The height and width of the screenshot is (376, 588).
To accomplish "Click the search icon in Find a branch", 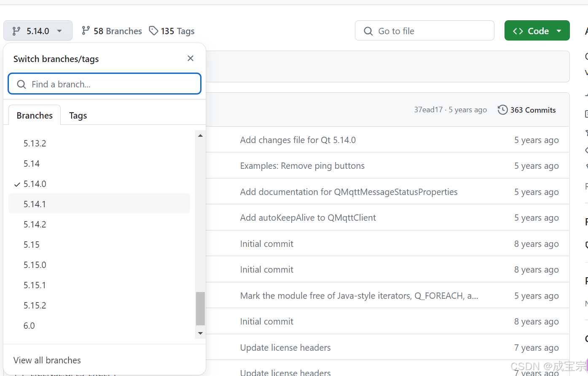I will coord(21,84).
